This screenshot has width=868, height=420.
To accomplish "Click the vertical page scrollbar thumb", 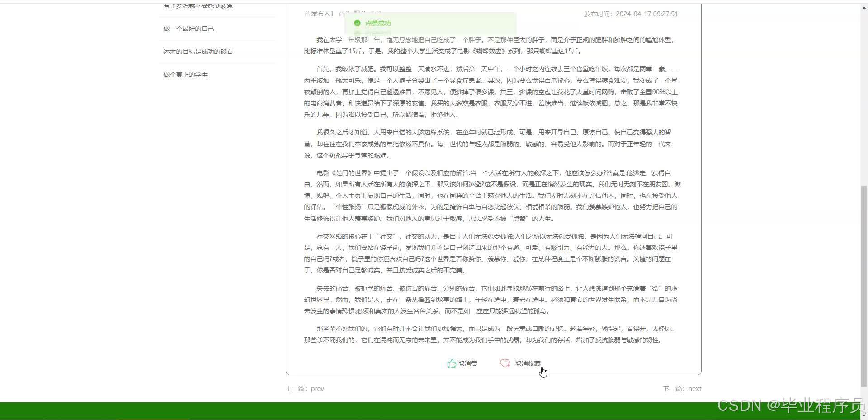I will [864, 286].
